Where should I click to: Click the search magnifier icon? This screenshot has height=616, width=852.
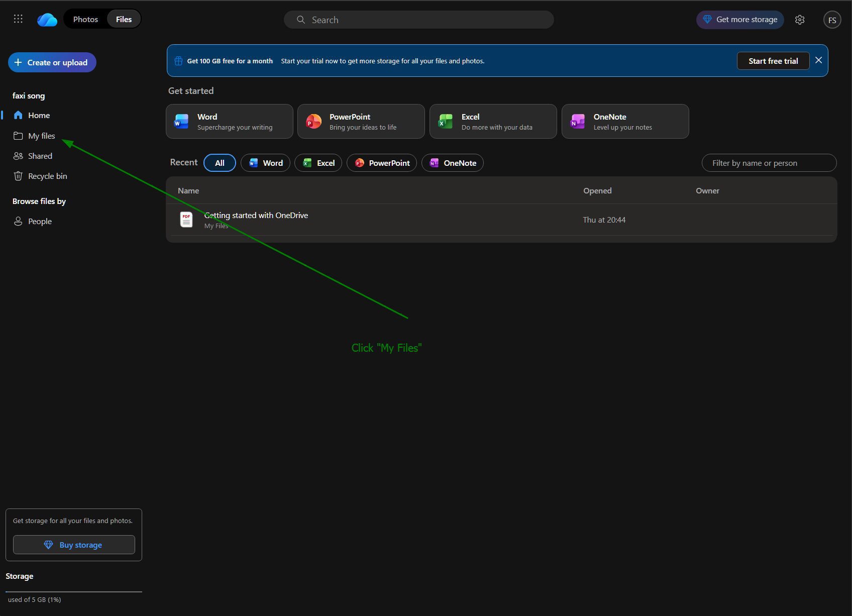coord(301,20)
